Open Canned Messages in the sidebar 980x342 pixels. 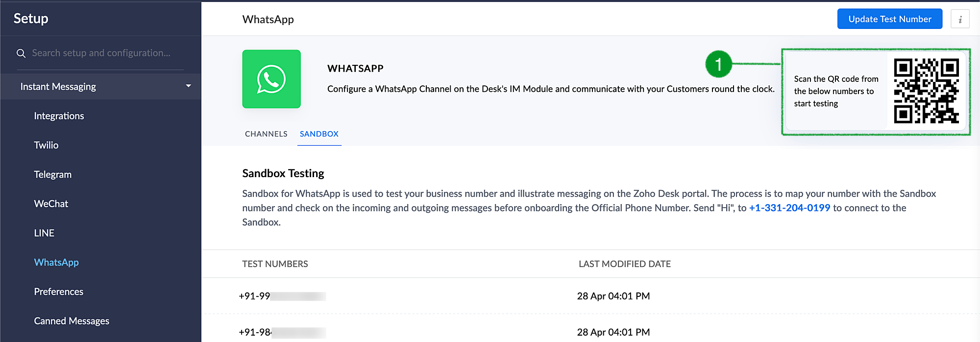tap(72, 321)
